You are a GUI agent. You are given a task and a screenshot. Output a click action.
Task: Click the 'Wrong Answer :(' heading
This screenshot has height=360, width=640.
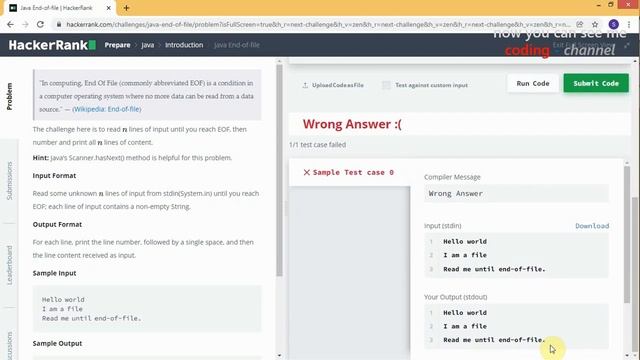tap(352, 124)
